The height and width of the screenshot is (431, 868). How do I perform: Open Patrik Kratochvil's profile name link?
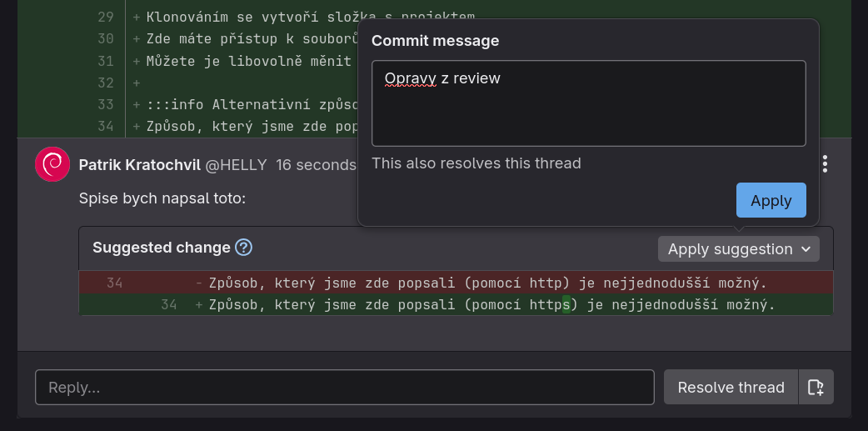tap(139, 164)
